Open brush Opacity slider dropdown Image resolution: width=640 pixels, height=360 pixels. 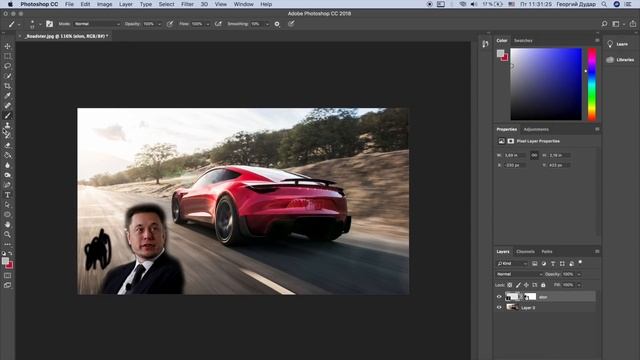[160, 24]
